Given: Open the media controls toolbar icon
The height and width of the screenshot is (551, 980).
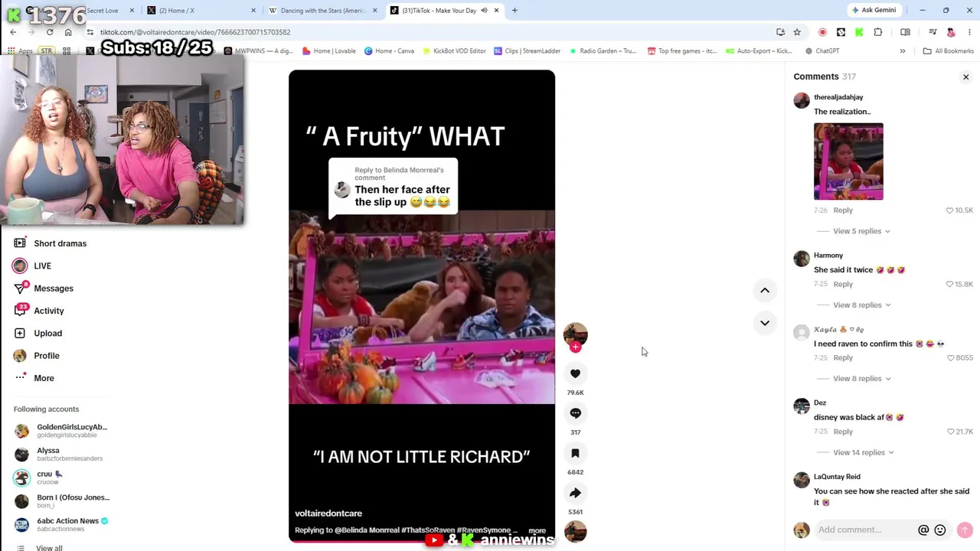Looking at the screenshot, I should (933, 32).
